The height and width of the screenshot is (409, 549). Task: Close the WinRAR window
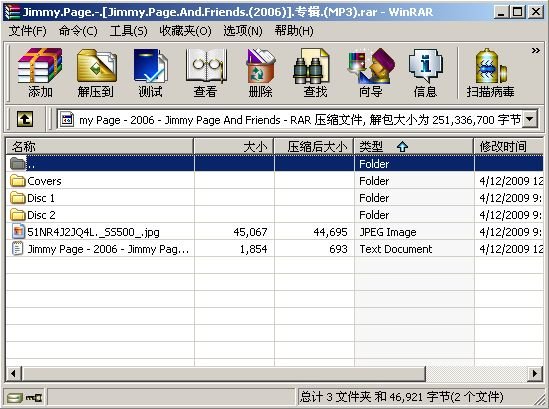[x=536, y=12]
